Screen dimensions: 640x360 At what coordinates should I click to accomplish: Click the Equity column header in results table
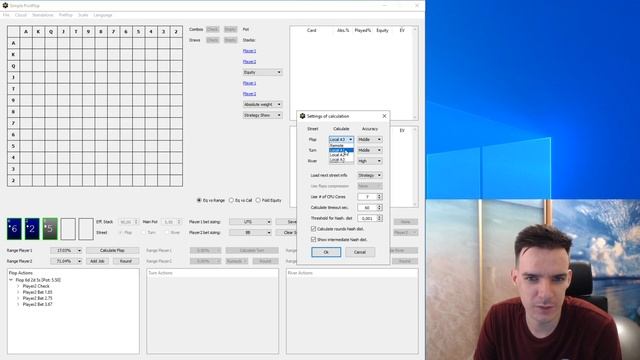[382, 30]
